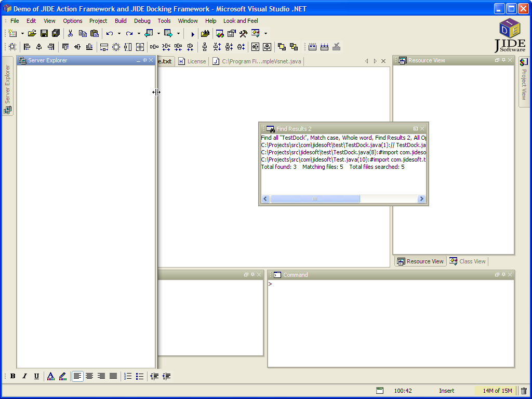
Task: Open the Navigate Backward dropdown arrow
Action: click(x=158, y=33)
